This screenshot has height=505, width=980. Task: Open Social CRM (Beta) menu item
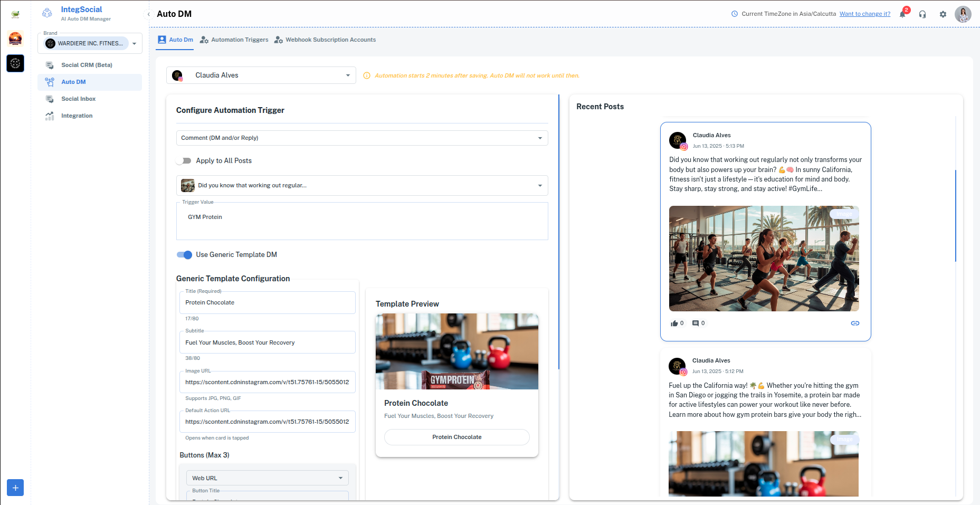pyautogui.click(x=90, y=65)
